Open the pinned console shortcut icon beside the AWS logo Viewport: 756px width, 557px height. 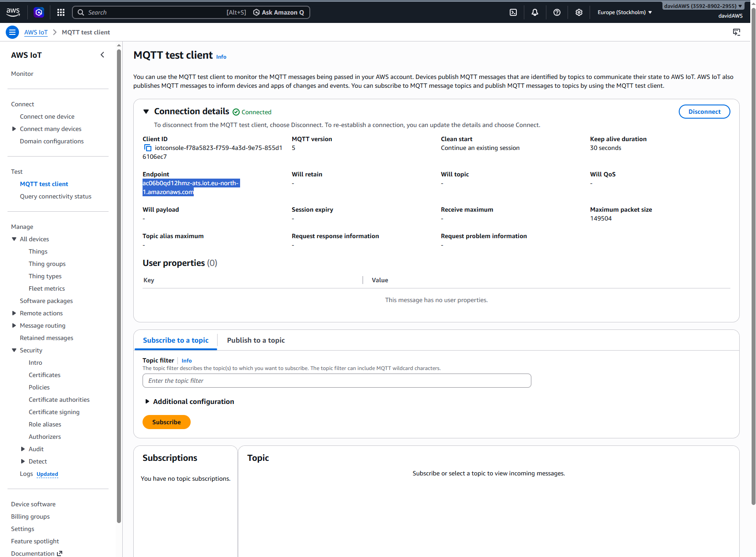pyautogui.click(x=39, y=12)
